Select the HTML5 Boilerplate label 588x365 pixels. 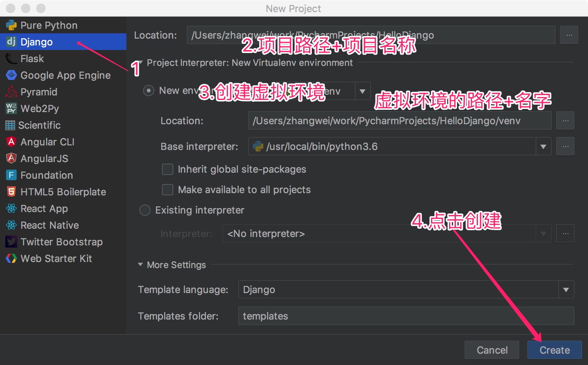pyautogui.click(x=63, y=192)
